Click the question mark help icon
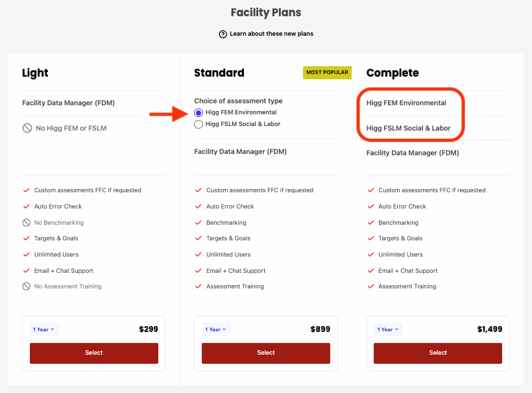The height and width of the screenshot is (393, 532). pyautogui.click(x=223, y=34)
